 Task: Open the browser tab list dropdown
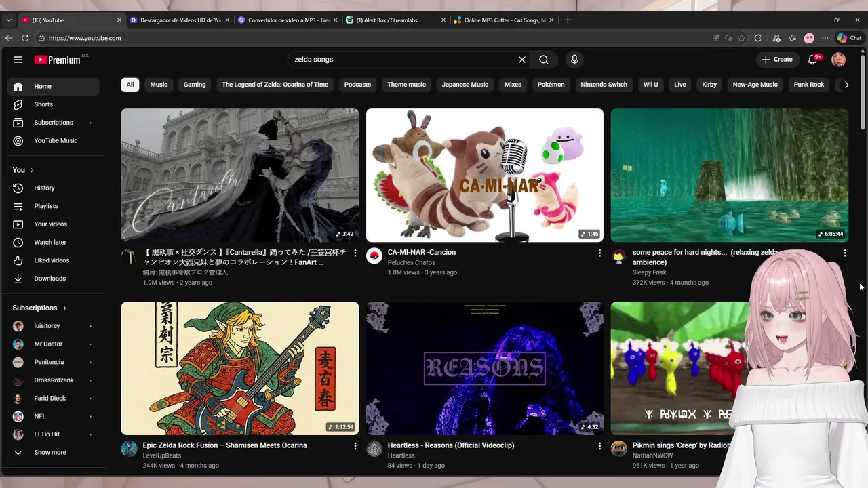(x=9, y=20)
